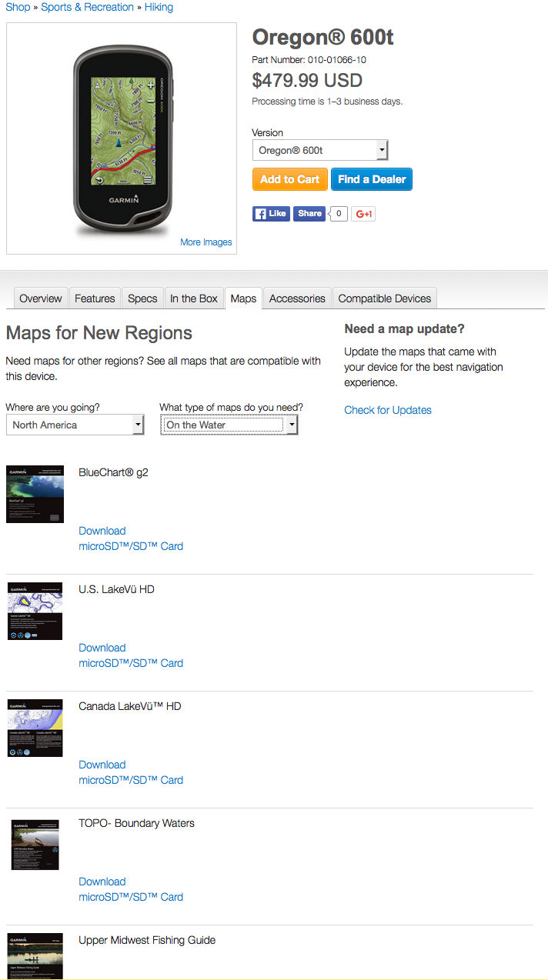Open the Canada LakeVü HD thumbnail
Viewport: 548px width, 980px height.
click(35, 728)
